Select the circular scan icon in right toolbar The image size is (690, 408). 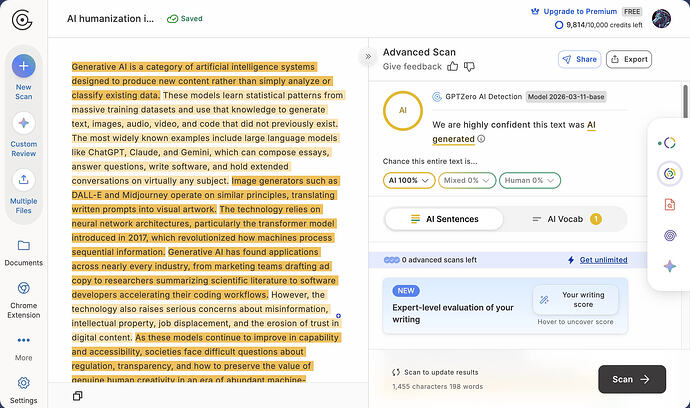[669, 173]
